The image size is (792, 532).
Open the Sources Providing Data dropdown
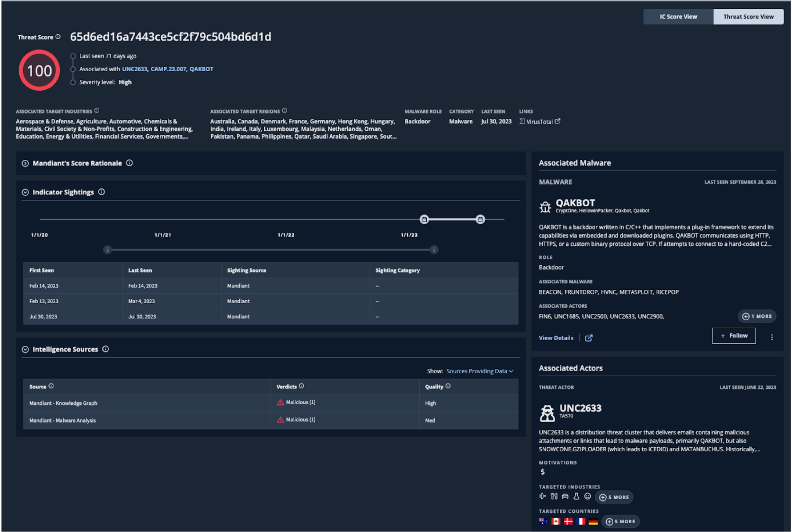click(x=478, y=371)
